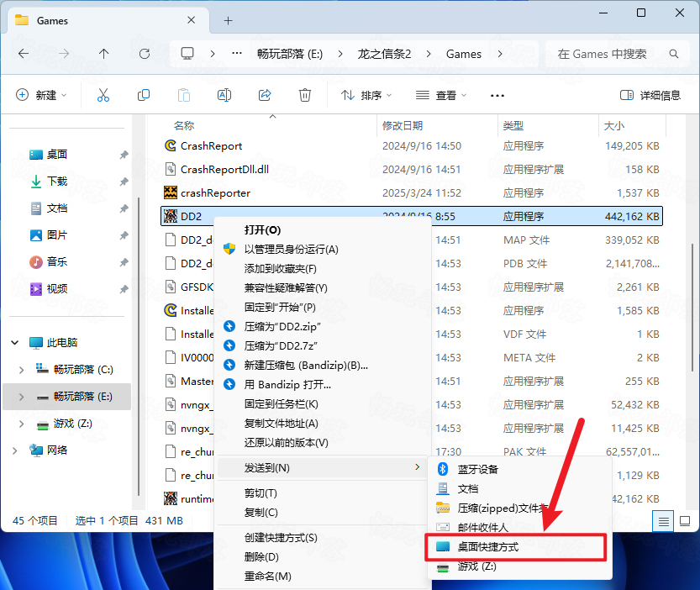Select the CrashReportDll.dll file row
700x590 pixels.
(x=411, y=169)
